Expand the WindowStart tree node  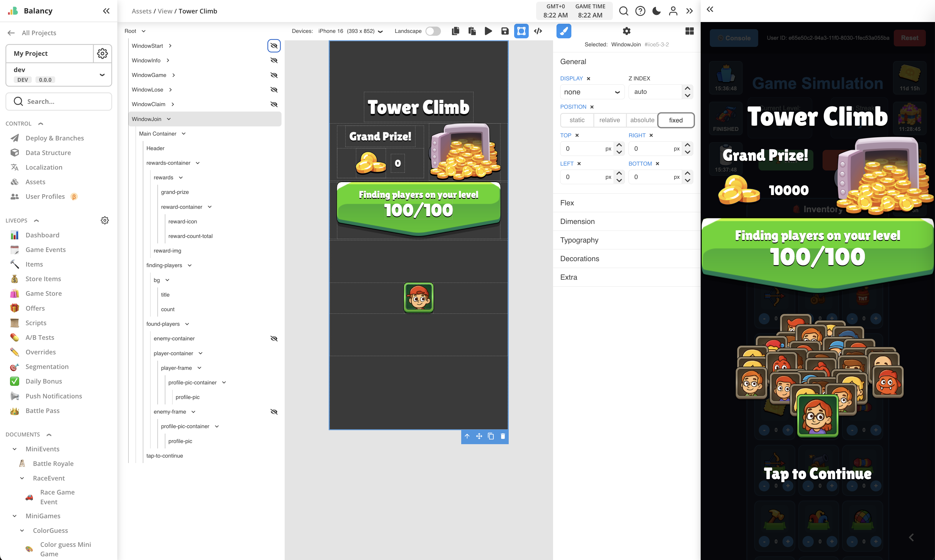click(170, 46)
